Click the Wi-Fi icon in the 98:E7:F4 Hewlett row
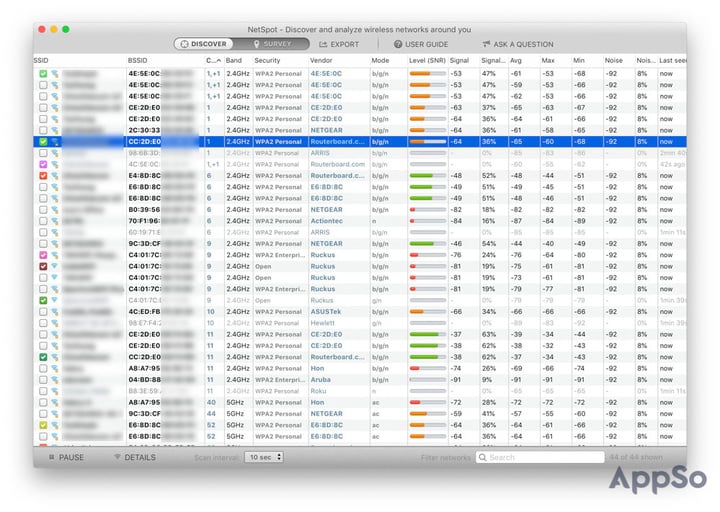The width and height of the screenshot is (720, 512). coord(55,323)
